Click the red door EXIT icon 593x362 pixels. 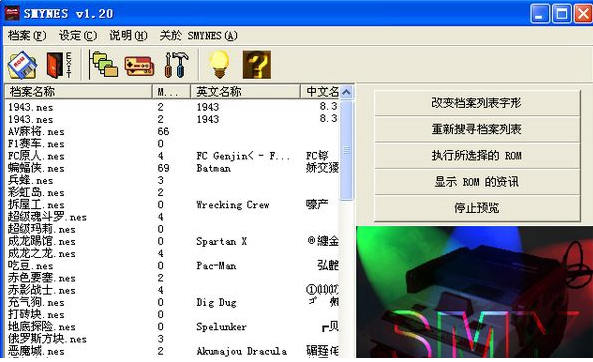click(59, 65)
